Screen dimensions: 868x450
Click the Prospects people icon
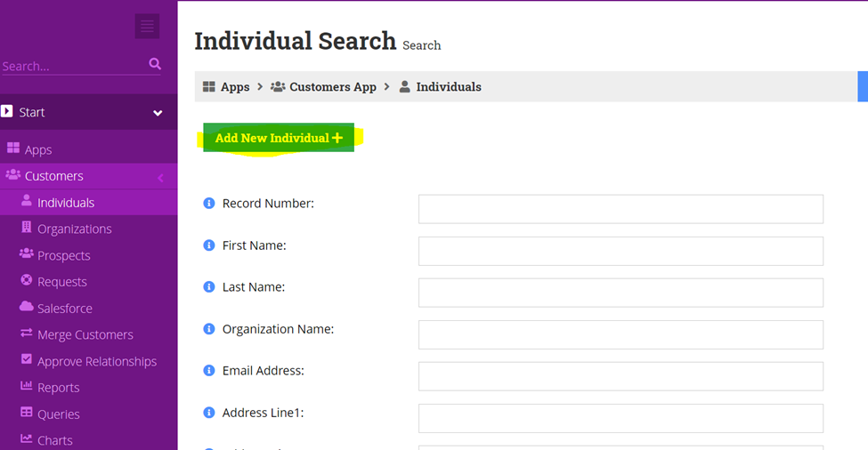[27, 253]
